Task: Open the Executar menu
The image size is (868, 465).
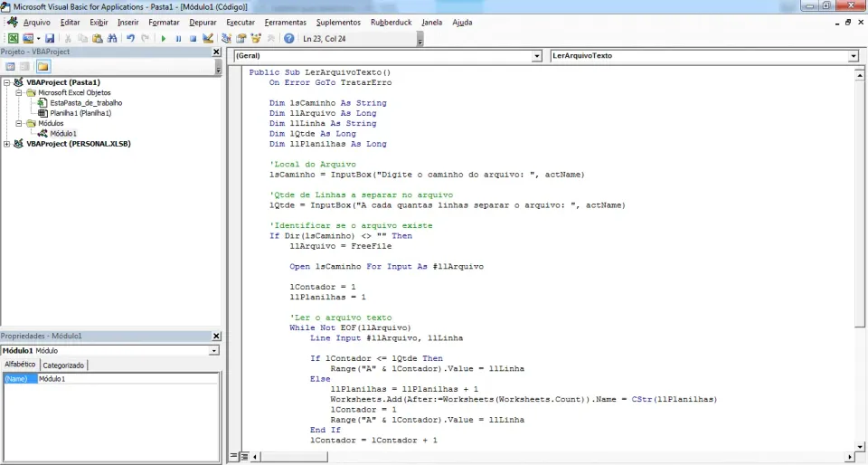Action: click(x=241, y=22)
